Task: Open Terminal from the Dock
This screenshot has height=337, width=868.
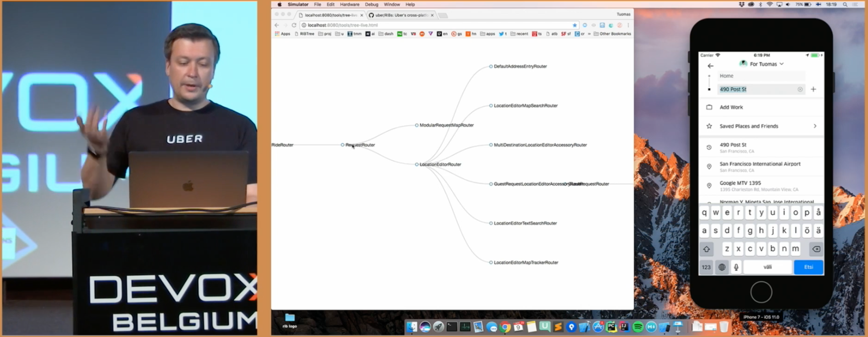Action: tap(452, 327)
